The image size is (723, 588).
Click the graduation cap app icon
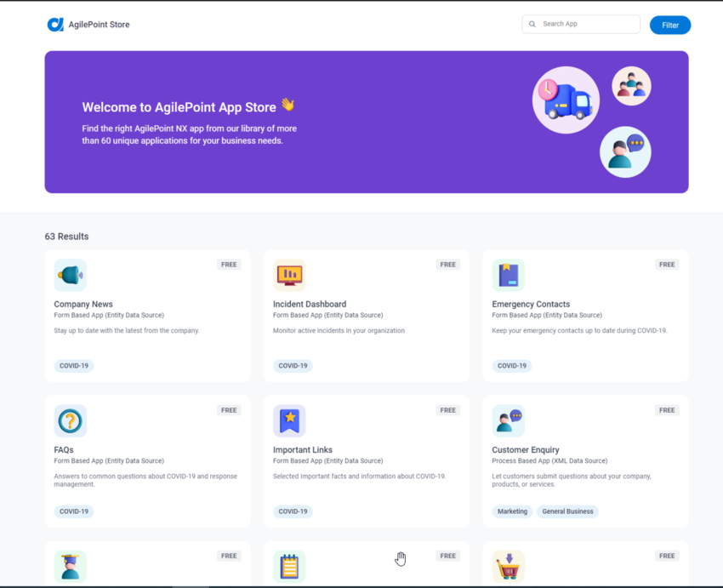[70, 566]
